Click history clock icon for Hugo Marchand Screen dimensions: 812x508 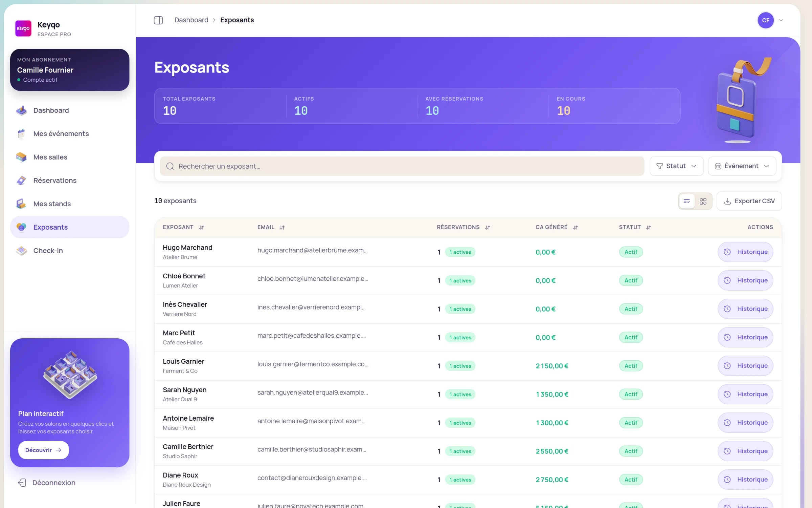tap(727, 252)
